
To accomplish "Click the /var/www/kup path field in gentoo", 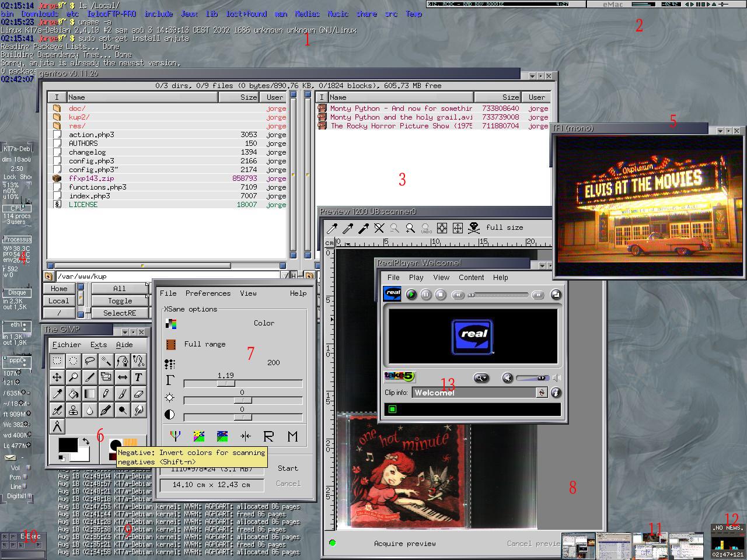I will 167,276.
